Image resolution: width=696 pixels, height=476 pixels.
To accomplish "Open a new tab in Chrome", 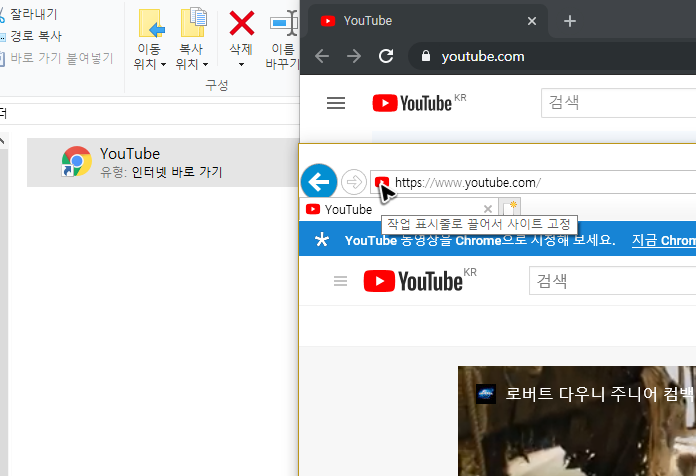I will (x=569, y=21).
